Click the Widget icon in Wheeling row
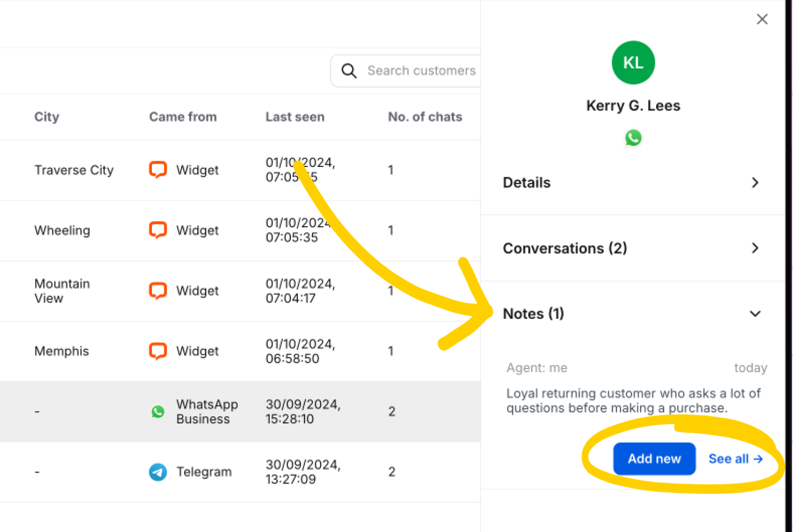 (158, 230)
